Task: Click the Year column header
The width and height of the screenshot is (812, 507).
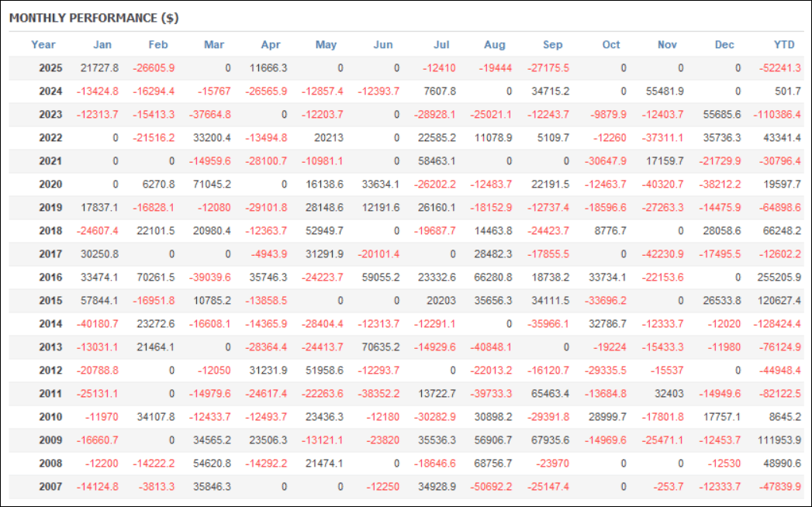Action: pyautogui.click(x=43, y=44)
